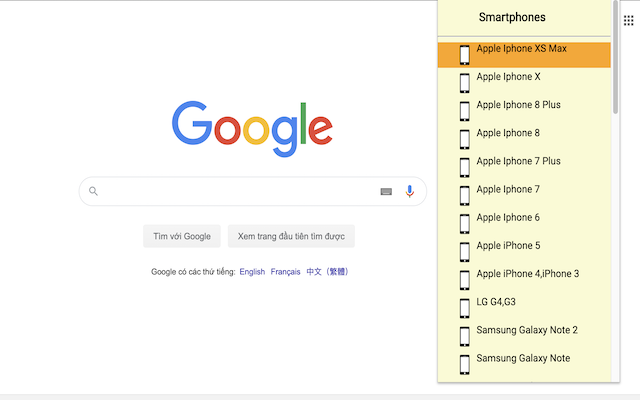Pick Apple Iphone 7 from the list
This screenshot has width=640, height=400.
click(x=508, y=189)
